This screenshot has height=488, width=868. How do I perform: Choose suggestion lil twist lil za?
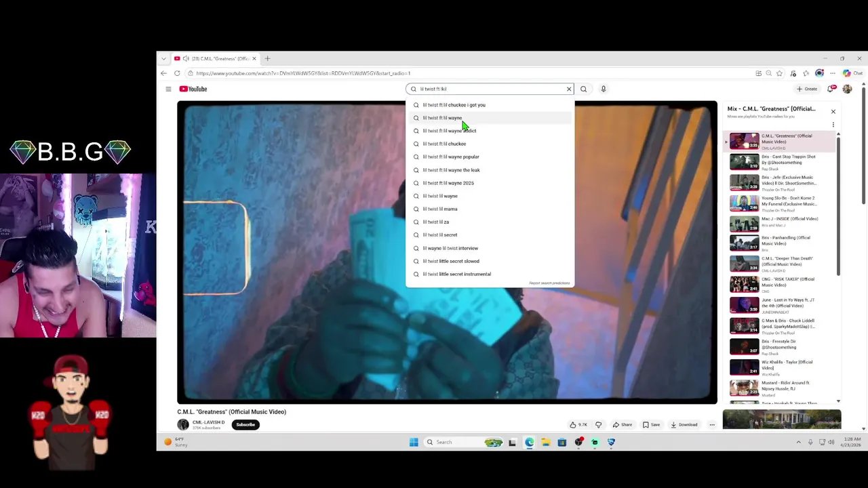[490, 222]
